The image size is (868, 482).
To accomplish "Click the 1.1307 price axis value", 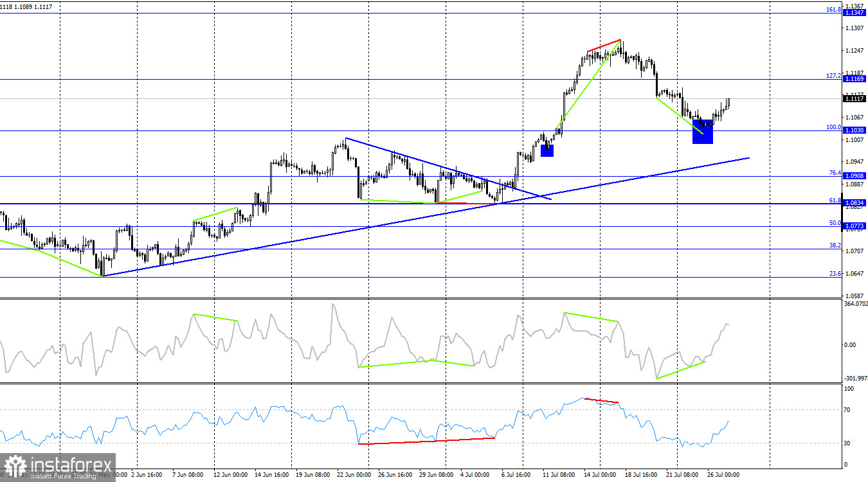I will pos(855,28).
